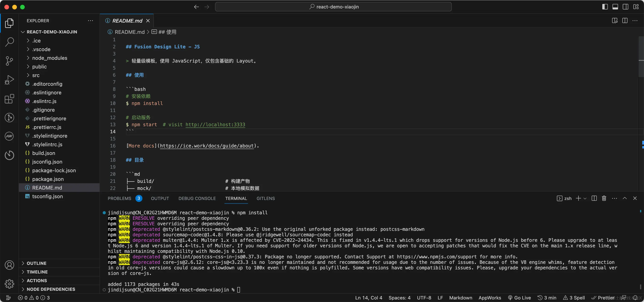Open new terminal profile dropdown arrow
Image resolution: width=644 pixels, height=302 pixels.
(x=585, y=198)
